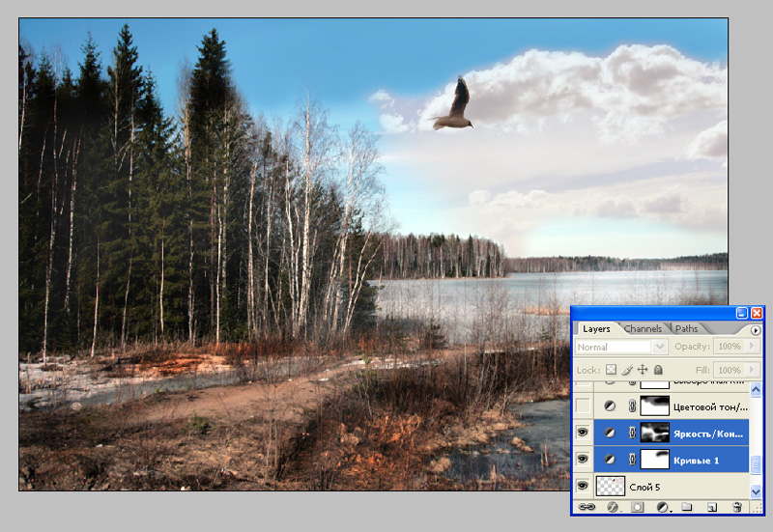Click adjustment icon of Цветовой тон layer
773x532 pixels.
point(610,406)
